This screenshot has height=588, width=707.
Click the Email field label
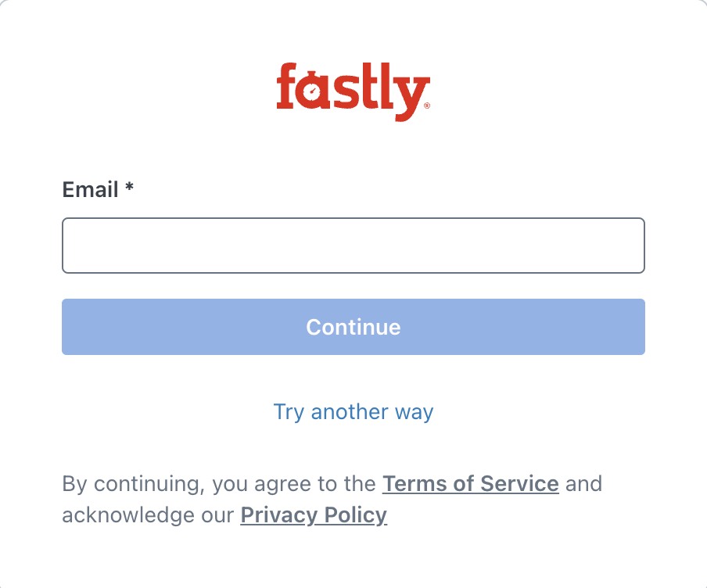point(90,189)
